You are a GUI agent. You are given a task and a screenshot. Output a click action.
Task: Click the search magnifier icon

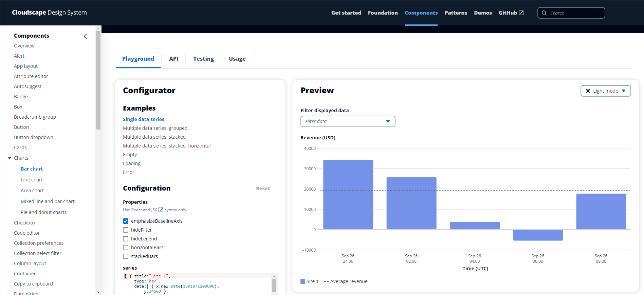pyautogui.click(x=544, y=13)
